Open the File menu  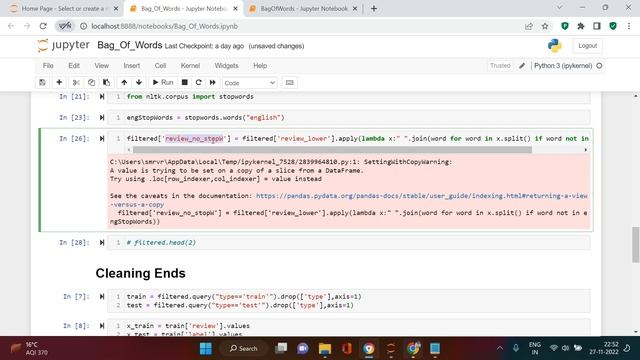[x=48, y=66]
